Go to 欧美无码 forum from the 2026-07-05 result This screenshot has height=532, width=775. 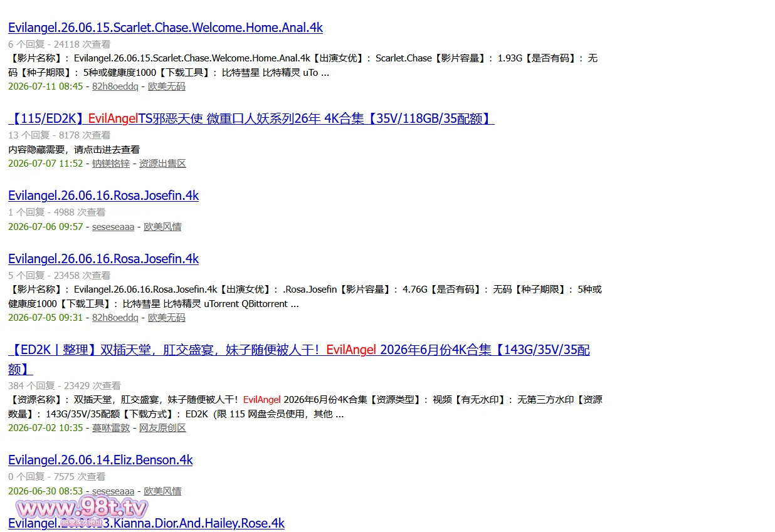coord(166,318)
